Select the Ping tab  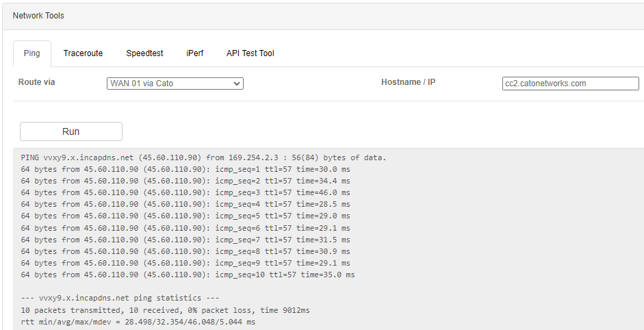coord(31,53)
